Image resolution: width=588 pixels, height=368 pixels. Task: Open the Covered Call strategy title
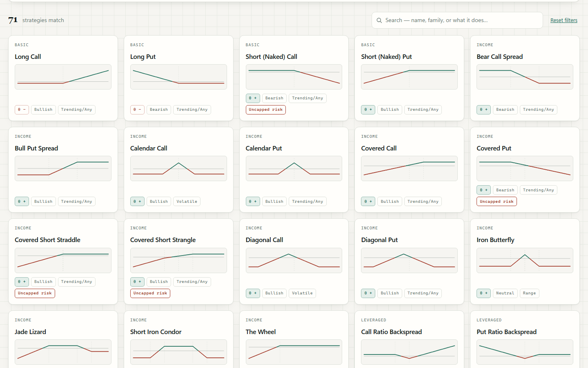tap(379, 148)
